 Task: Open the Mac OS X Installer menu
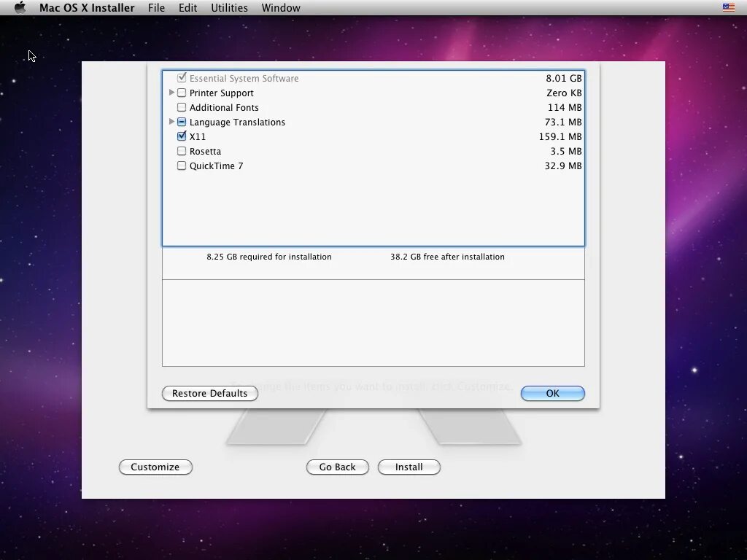point(87,7)
